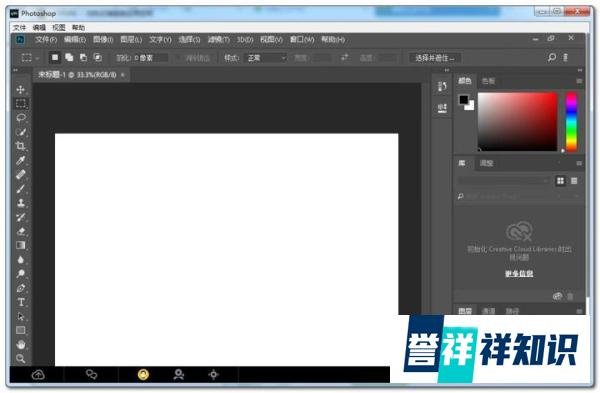
Task: Select the Hand tool
Action: click(x=21, y=344)
